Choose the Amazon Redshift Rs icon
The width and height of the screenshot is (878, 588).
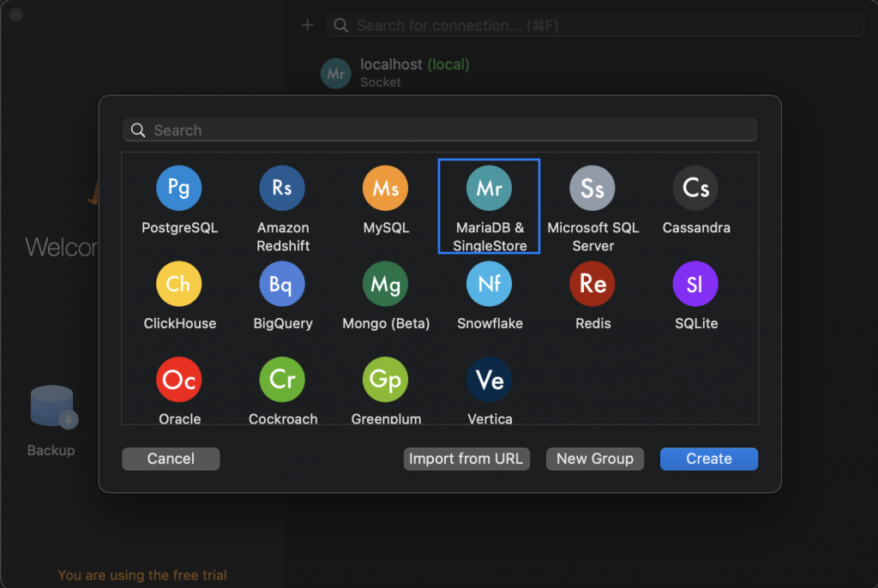[x=282, y=189]
